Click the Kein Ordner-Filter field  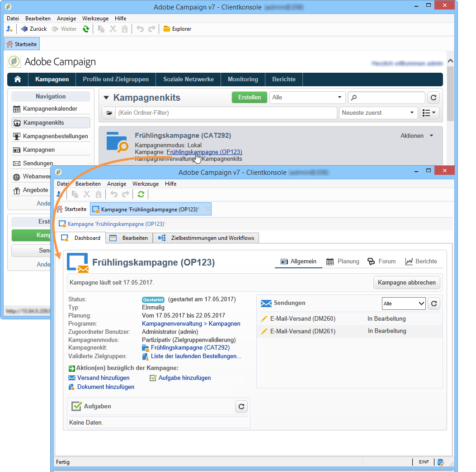point(226,113)
